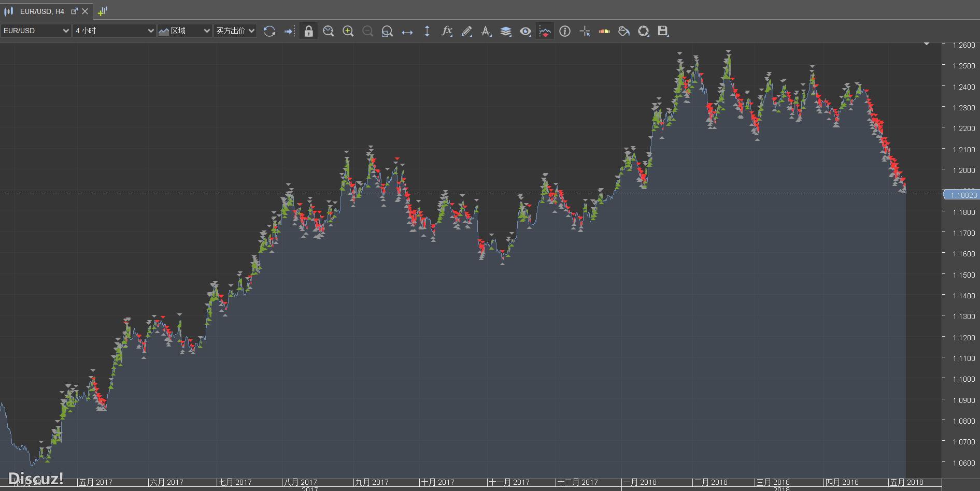Click the info circle icon
This screenshot has width=980, height=491.
coord(565,31)
